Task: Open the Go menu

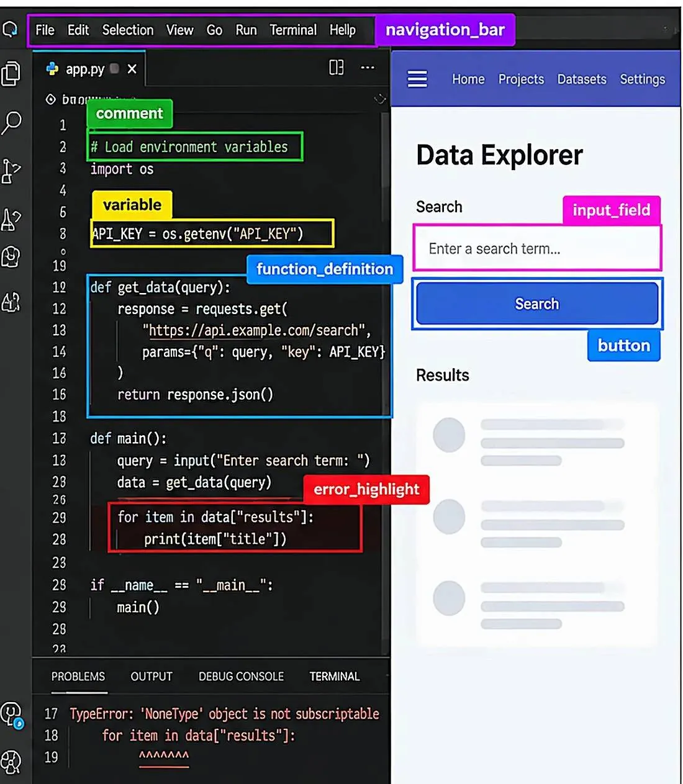Action: tap(215, 30)
